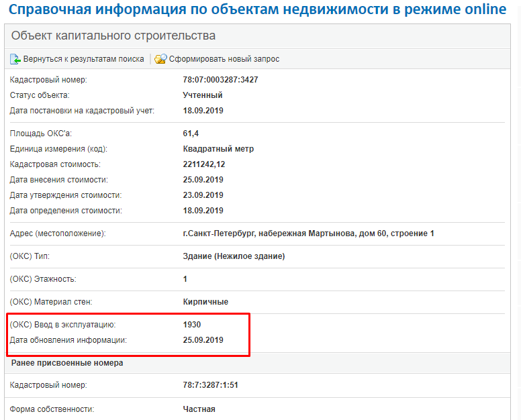Screen dimensions: 521x420
Task: Select the unit value "Квадратный метр"
Action: tap(218, 149)
